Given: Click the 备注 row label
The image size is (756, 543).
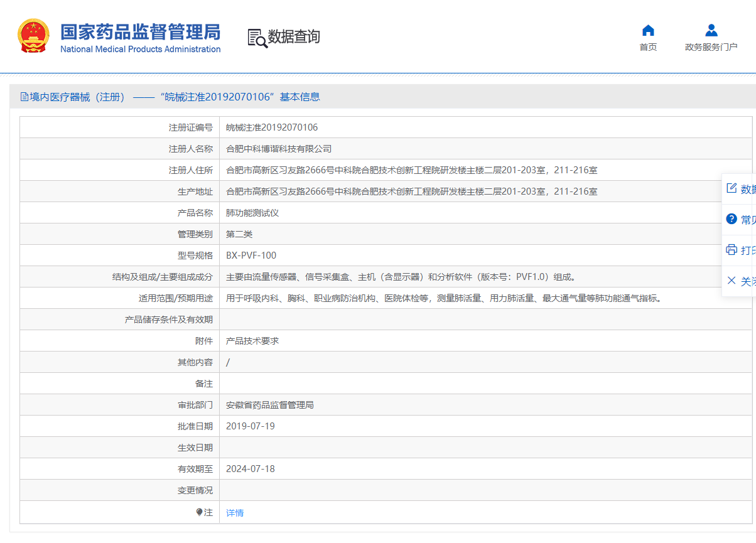Looking at the screenshot, I should click(x=204, y=384).
